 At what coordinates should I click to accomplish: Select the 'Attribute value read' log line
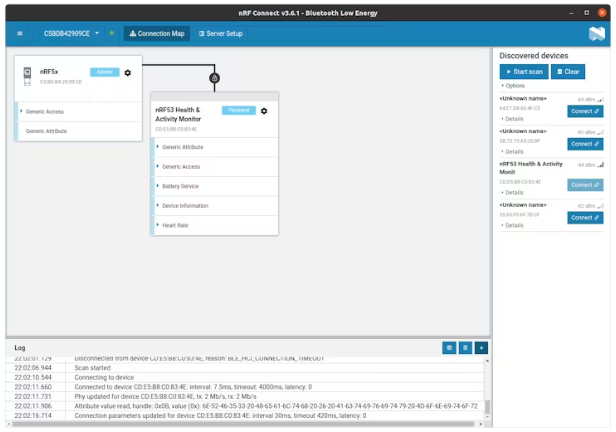(245, 406)
